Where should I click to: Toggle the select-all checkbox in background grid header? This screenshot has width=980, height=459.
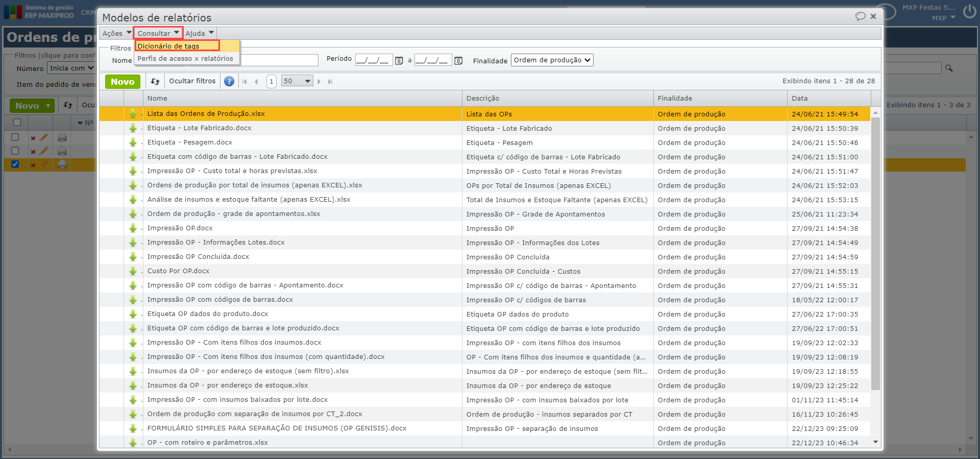click(17, 123)
